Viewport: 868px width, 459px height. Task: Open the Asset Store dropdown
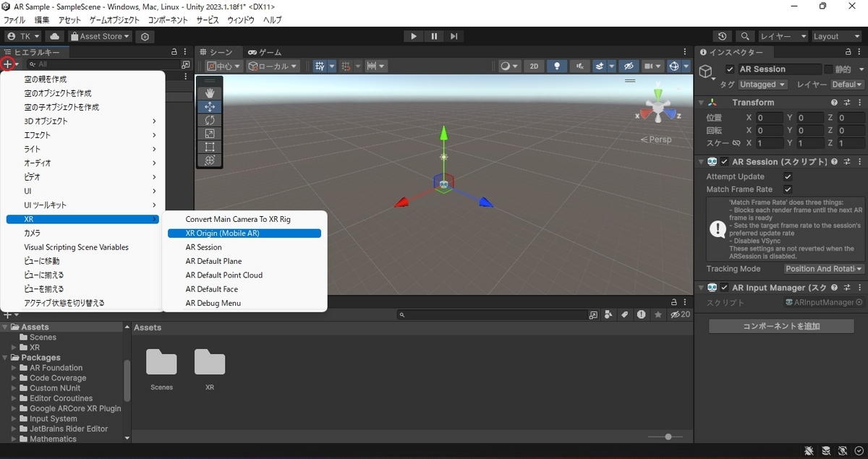coord(101,36)
